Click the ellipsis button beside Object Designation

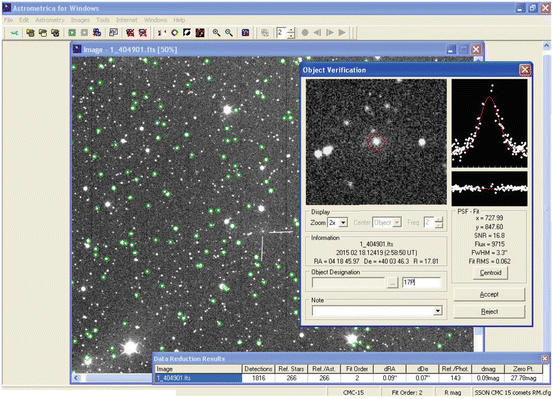coord(392,283)
